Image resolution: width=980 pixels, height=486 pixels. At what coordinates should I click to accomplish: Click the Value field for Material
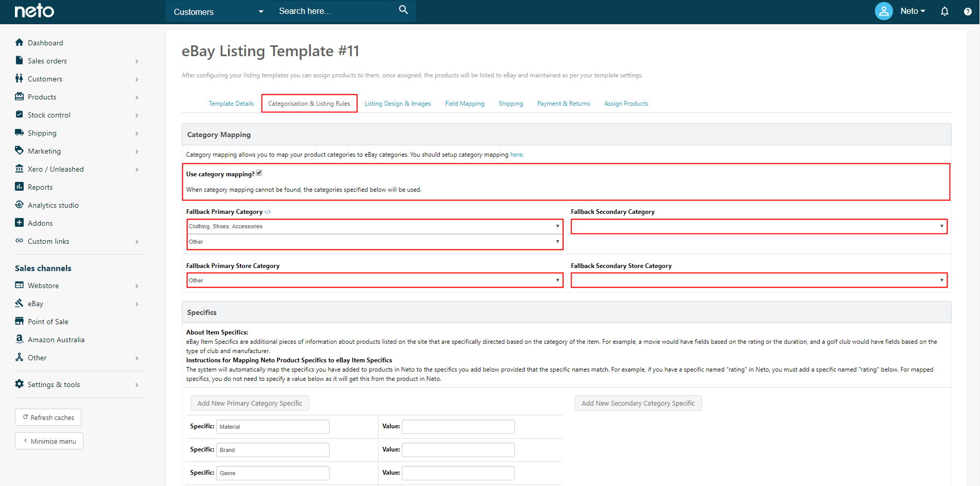(458, 427)
